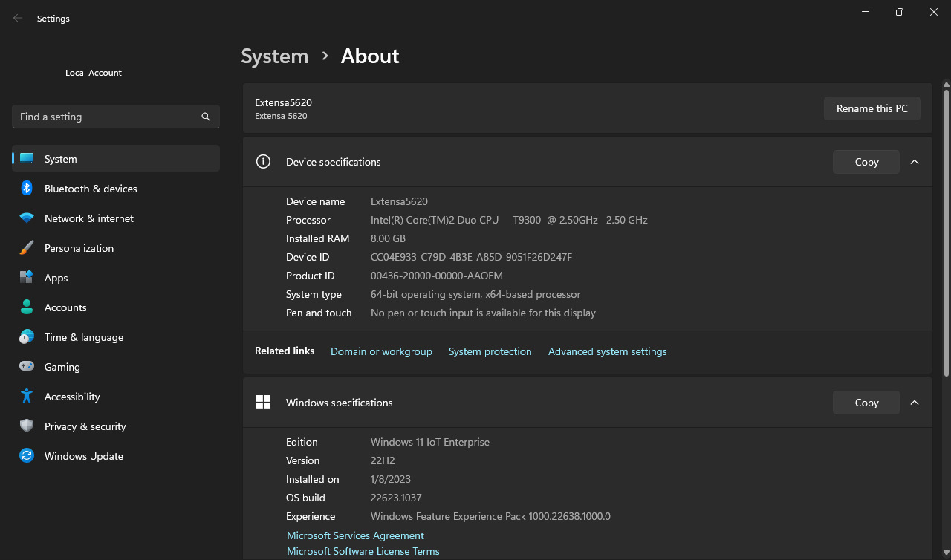The width and height of the screenshot is (951, 560).
Task: Collapse the Windows specifications section
Action: click(x=915, y=403)
